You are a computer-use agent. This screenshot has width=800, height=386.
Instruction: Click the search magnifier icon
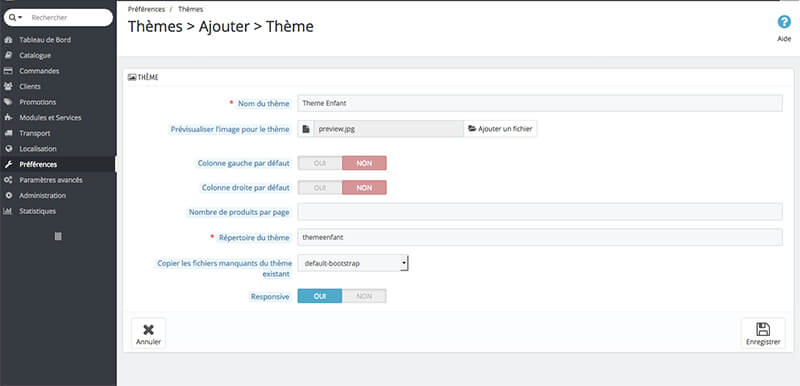pyautogui.click(x=13, y=17)
